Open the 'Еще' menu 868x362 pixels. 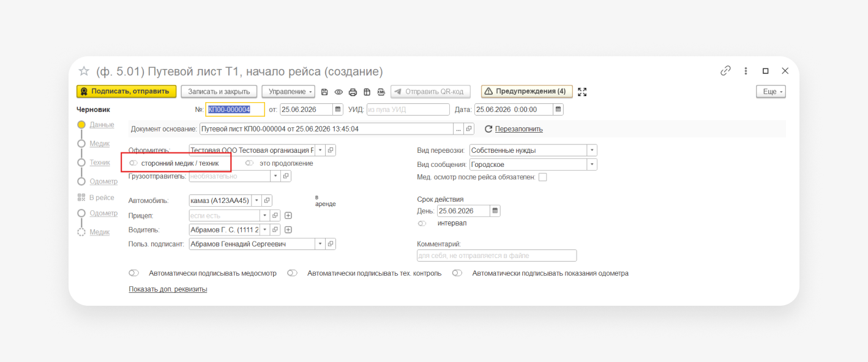tap(771, 92)
